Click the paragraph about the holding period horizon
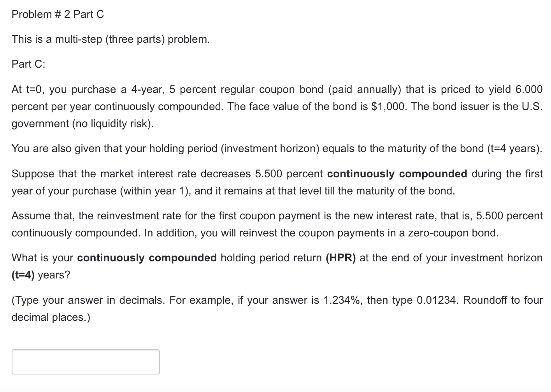Image resolution: width=551 pixels, height=392 pixels. [272, 148]
